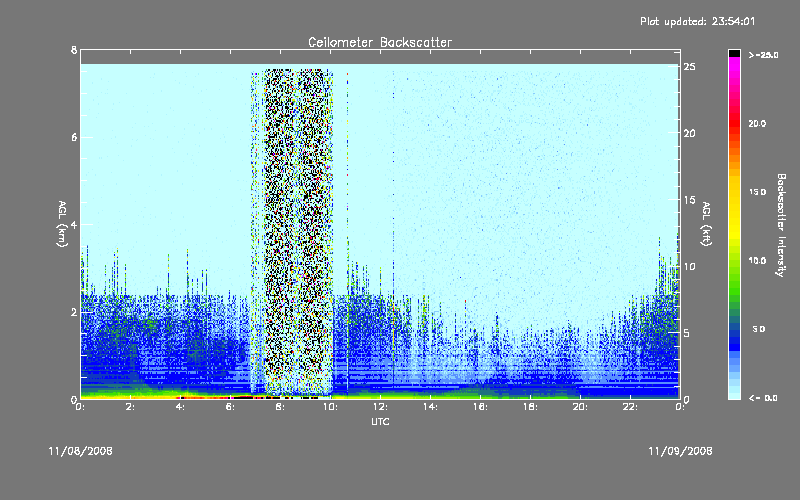
Task: Click the "Plot updated: 23:54:01" timestamp
Action: (x=697, y=21)
